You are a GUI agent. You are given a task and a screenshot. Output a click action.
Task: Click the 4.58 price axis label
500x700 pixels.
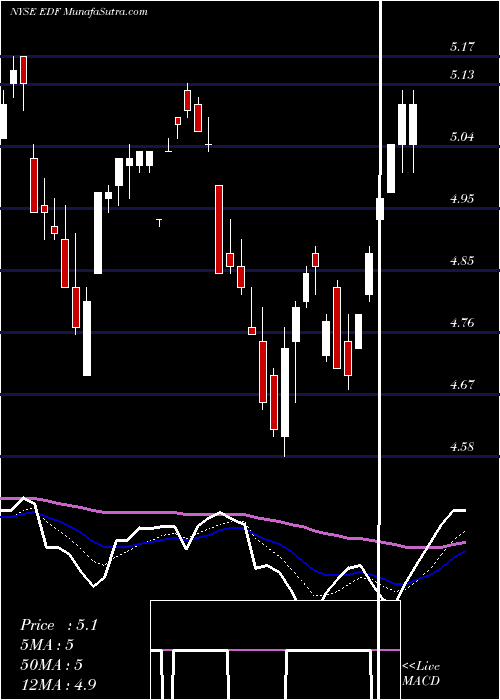coord(462,446)
